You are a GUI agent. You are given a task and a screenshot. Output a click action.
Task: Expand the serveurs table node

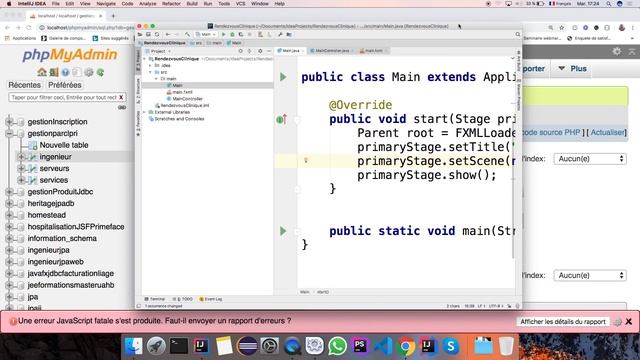coord(21,169)
